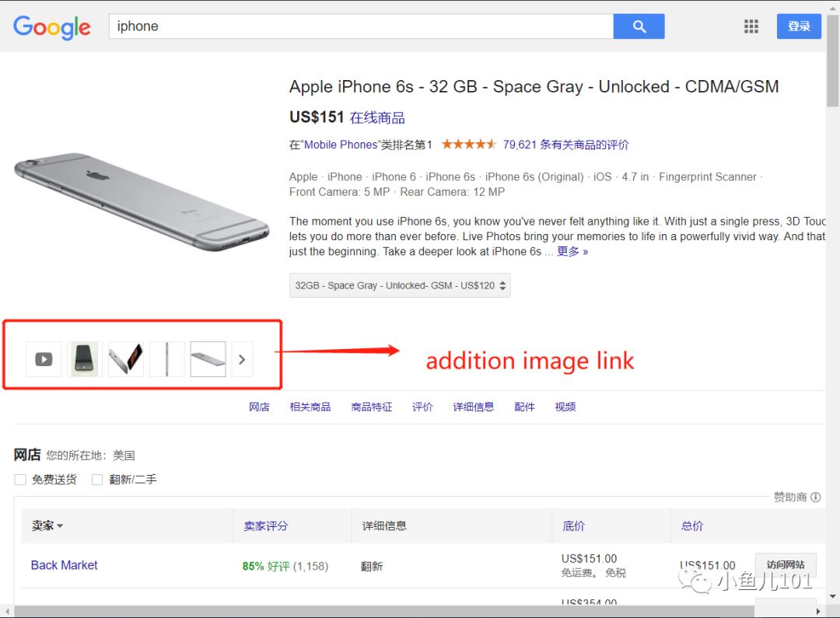
Task: Play the product video thumbnail
Action: [x=44, y=359]
